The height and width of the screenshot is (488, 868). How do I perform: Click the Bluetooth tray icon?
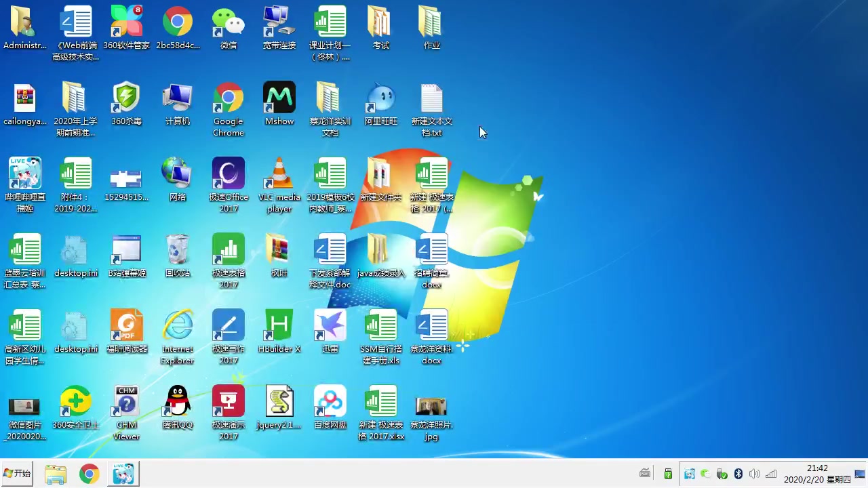738,474
